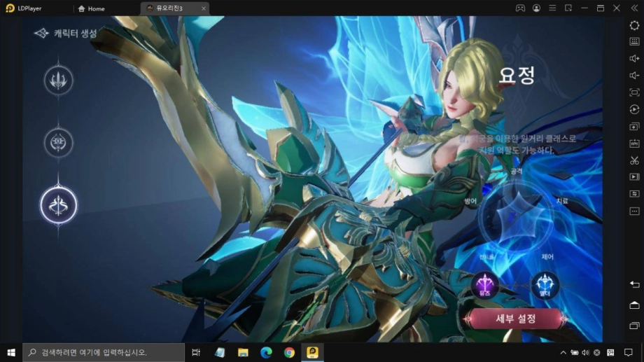Expand the system tray hidden icons
Screen dimensions: 644x362
563,353
